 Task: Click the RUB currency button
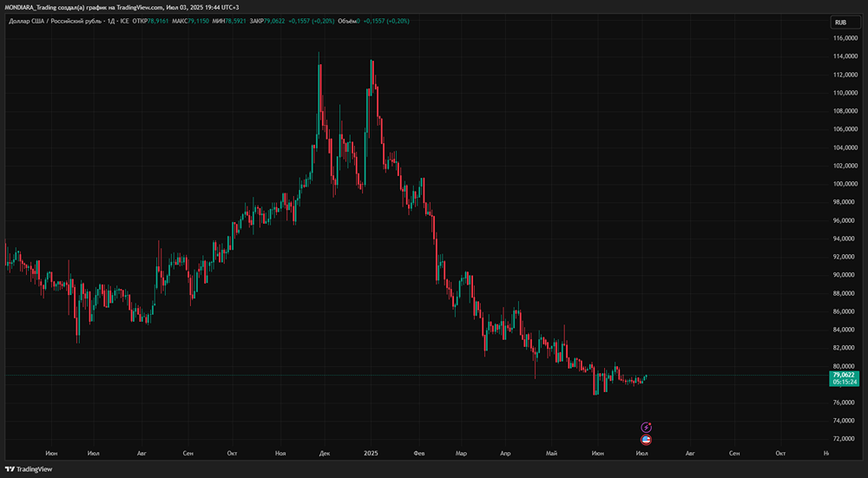coord(845,23)
